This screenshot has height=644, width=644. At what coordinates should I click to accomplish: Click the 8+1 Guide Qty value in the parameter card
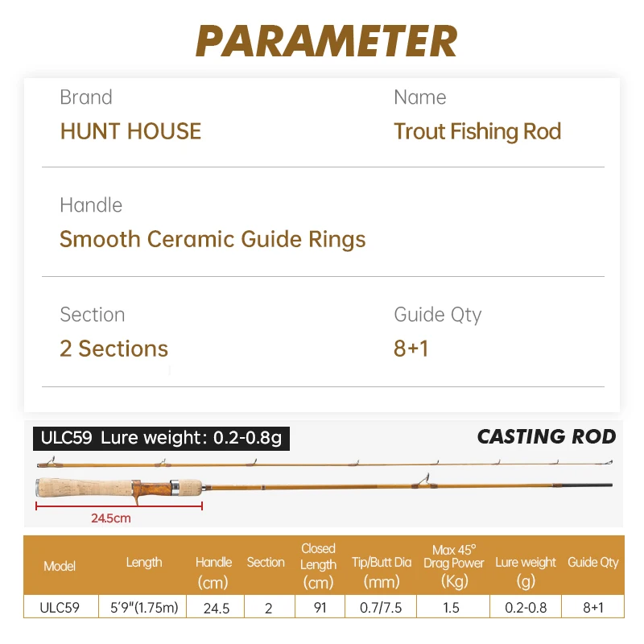[x=411, y=349]
